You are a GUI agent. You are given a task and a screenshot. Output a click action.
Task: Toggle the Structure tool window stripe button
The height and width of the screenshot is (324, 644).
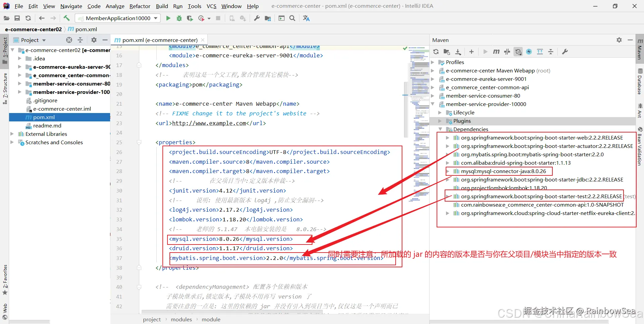pyautogui.click(x=5, y=88)
